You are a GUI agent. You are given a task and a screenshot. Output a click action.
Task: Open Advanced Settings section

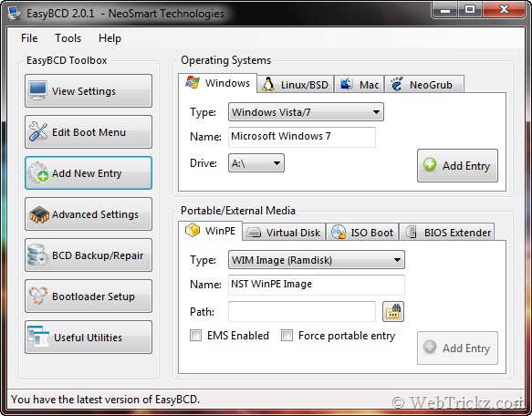tap(89, 213)
